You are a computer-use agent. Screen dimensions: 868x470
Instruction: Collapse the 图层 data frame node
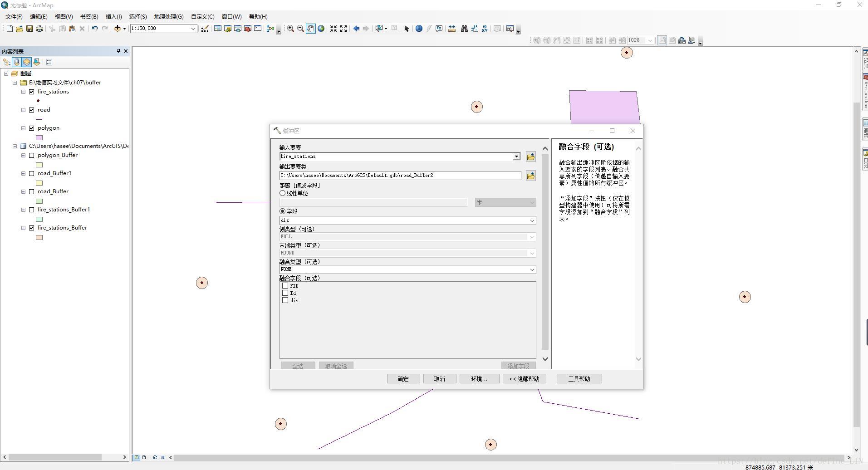coord(6,73)
